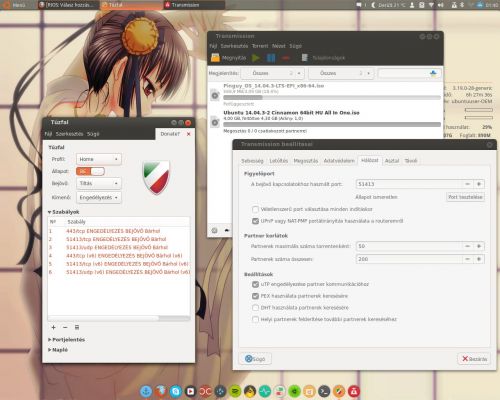Switch to Tűzfal in taskbar
Viewport: 500px width, 400px height.
coord(132,5)
